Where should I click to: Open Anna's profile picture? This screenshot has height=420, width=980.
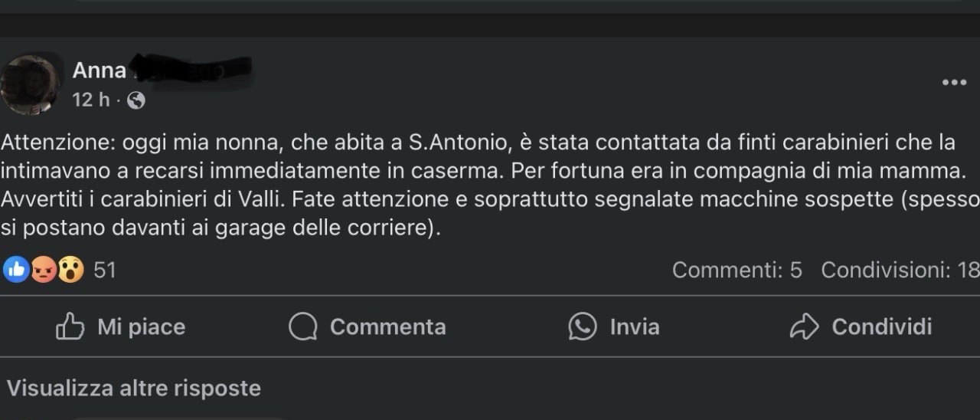(x=31, y=85)
